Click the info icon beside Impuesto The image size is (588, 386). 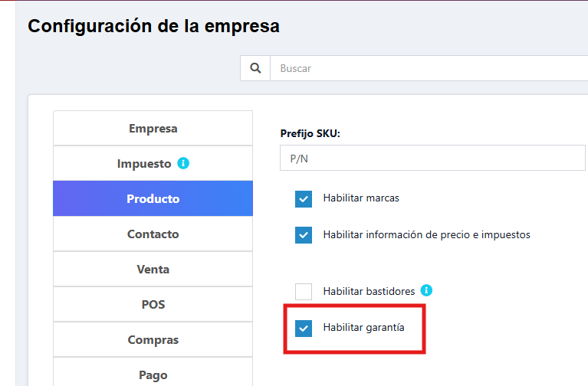183,163
